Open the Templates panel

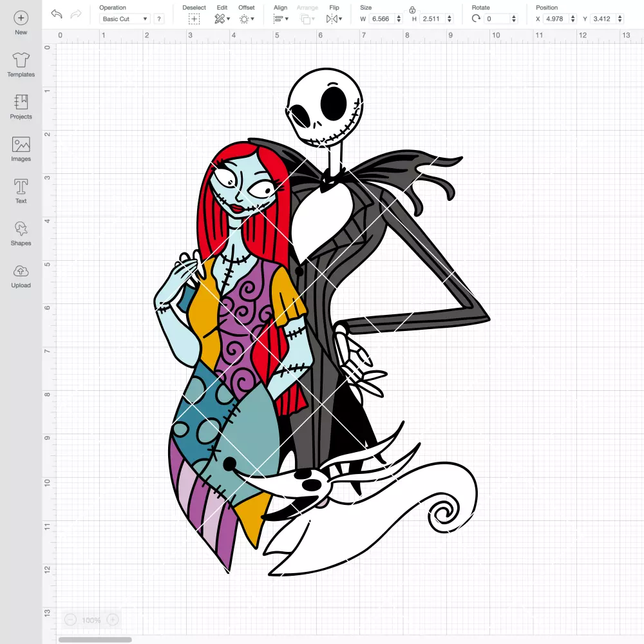coord(21,65)
